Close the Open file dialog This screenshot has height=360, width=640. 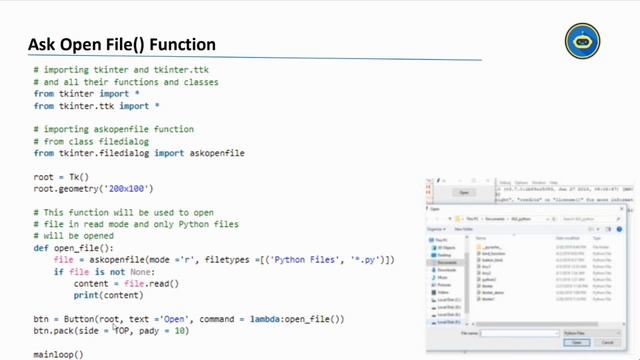pos(622,209)
